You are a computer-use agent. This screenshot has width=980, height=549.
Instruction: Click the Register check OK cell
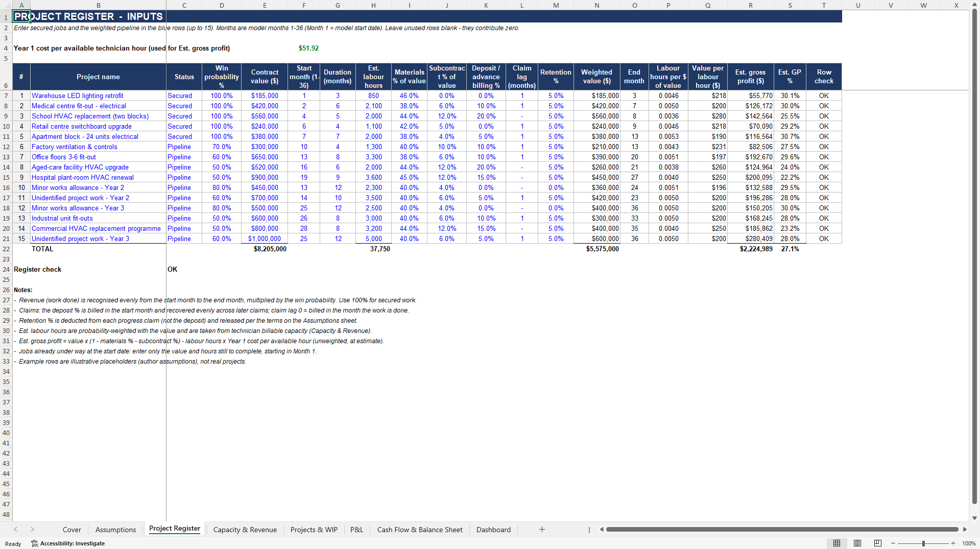(184, 269)
